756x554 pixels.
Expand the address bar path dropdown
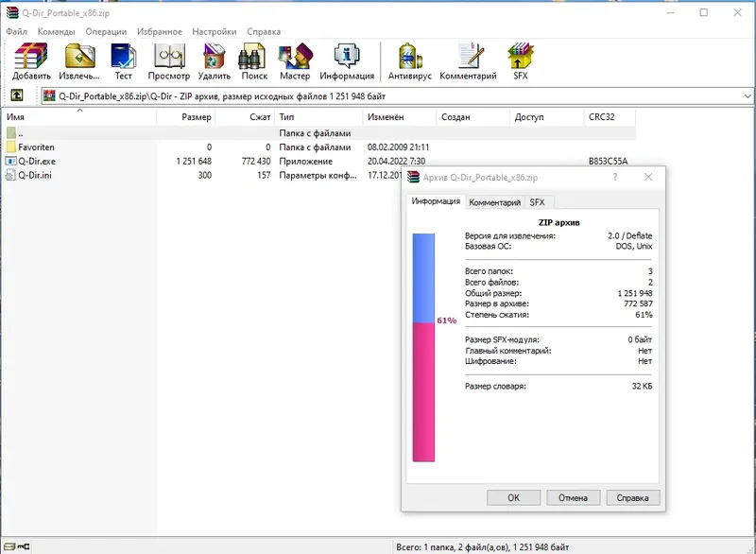747,95
